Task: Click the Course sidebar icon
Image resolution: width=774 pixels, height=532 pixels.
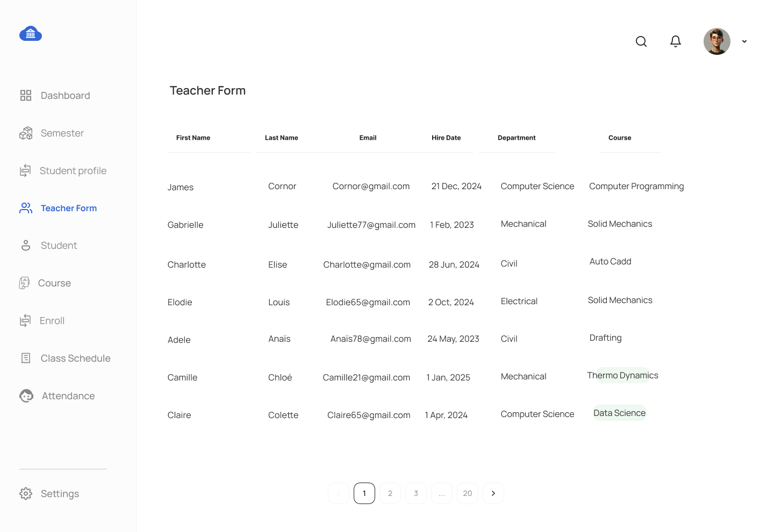Action: pyautogui.click(x=24, y=283)
